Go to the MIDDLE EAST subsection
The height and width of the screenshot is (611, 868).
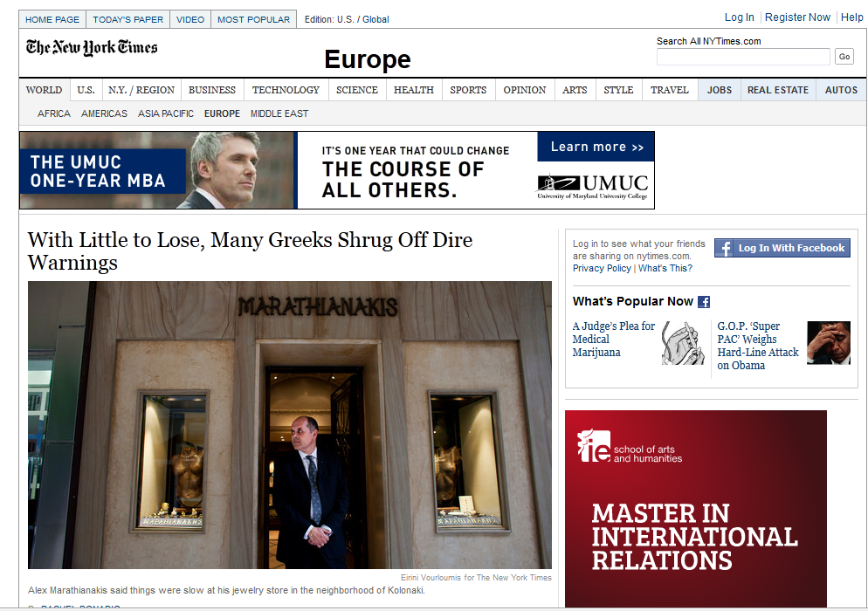pyautogui.click(x=279, y=113)
